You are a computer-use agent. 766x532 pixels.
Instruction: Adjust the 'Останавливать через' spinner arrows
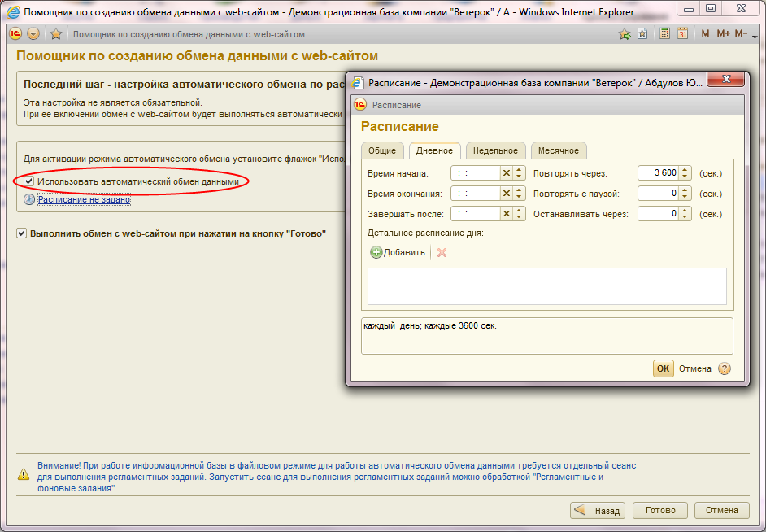685,214
